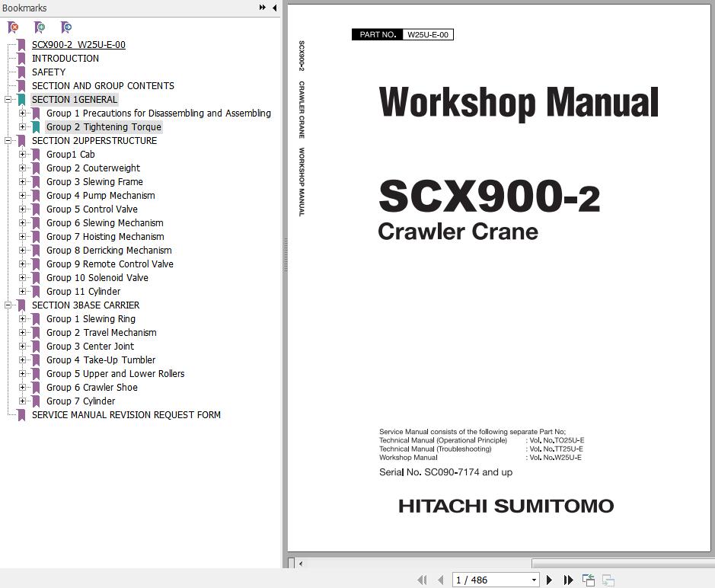Expand the Group 1 Slewing Ring node

pos(22,319)
